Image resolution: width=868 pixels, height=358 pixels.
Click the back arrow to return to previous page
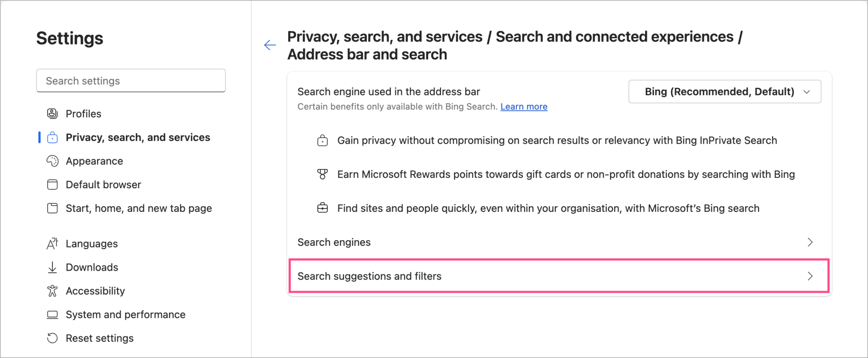[270, 44]
